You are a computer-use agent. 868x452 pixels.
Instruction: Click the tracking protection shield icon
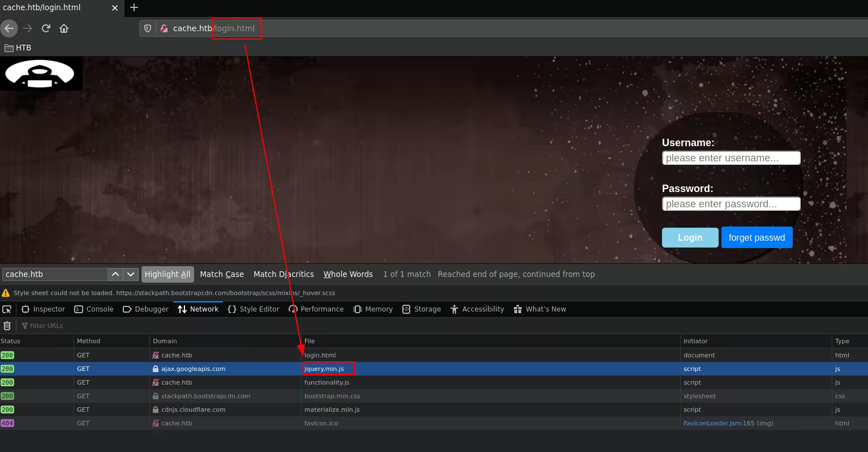click(x=148, y=28)
